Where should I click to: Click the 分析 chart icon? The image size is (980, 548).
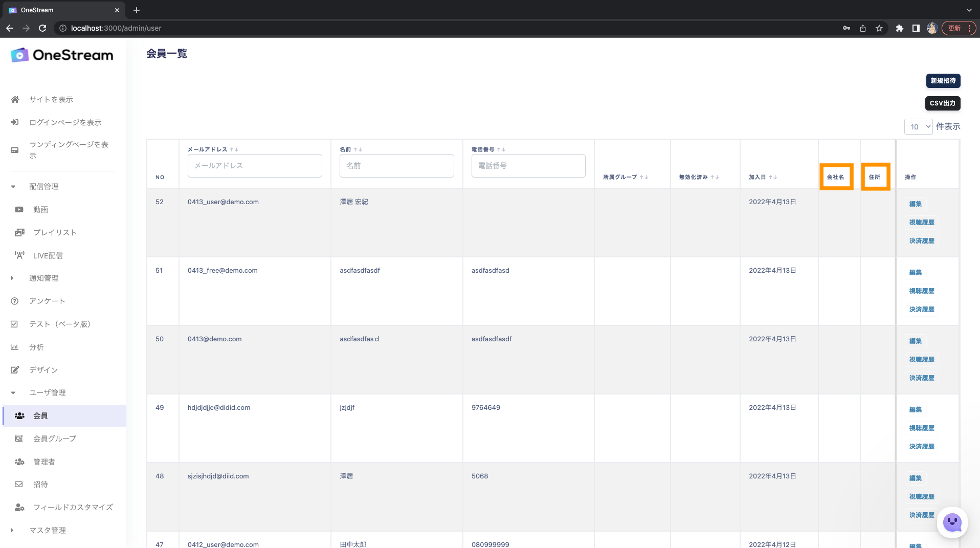tap(14, 347)
